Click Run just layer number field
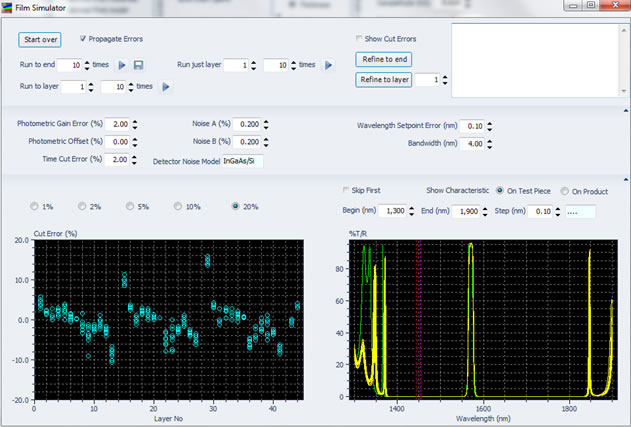 coord(237,65)
